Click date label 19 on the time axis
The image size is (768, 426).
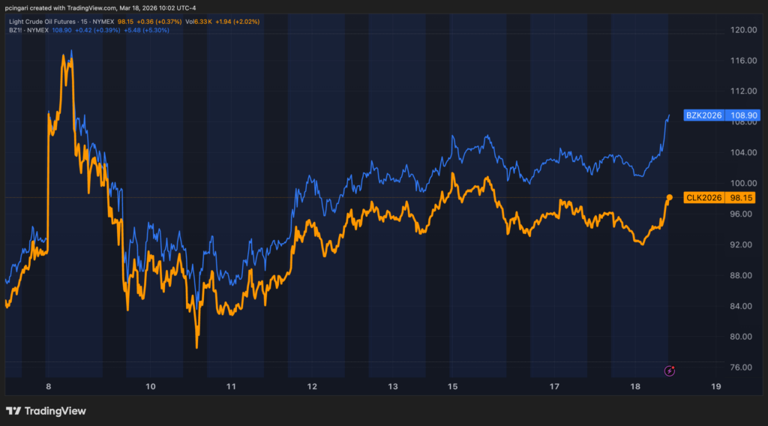click(716, 386)
